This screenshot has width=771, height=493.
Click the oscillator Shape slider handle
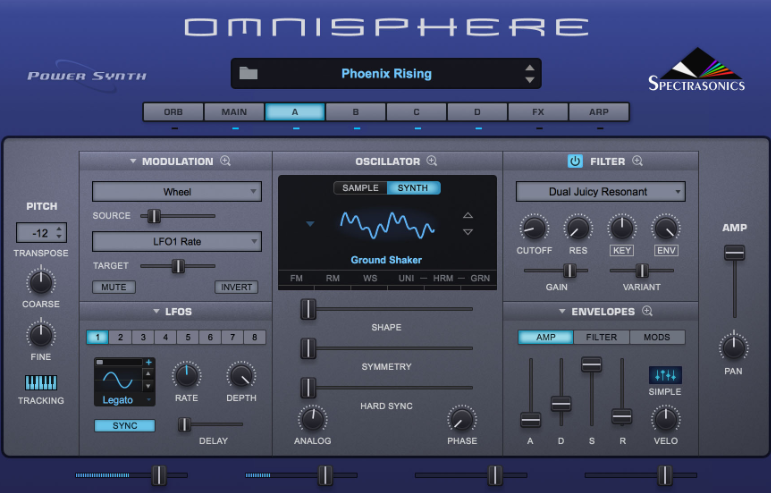[x=308, y=309]
